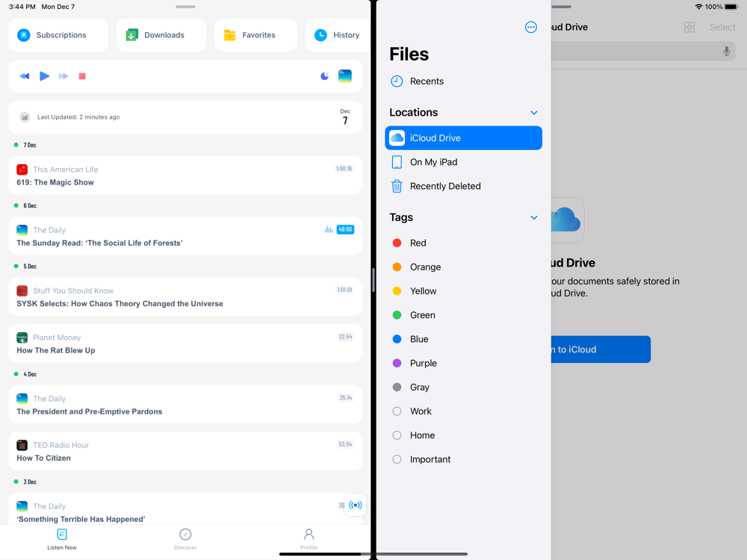Screen dimensions: 747x560
Task: Select iCloud Drive location
Action: [464, 138]
